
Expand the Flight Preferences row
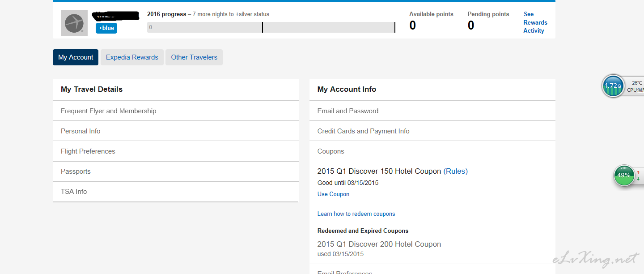click(x=176, y=151)
